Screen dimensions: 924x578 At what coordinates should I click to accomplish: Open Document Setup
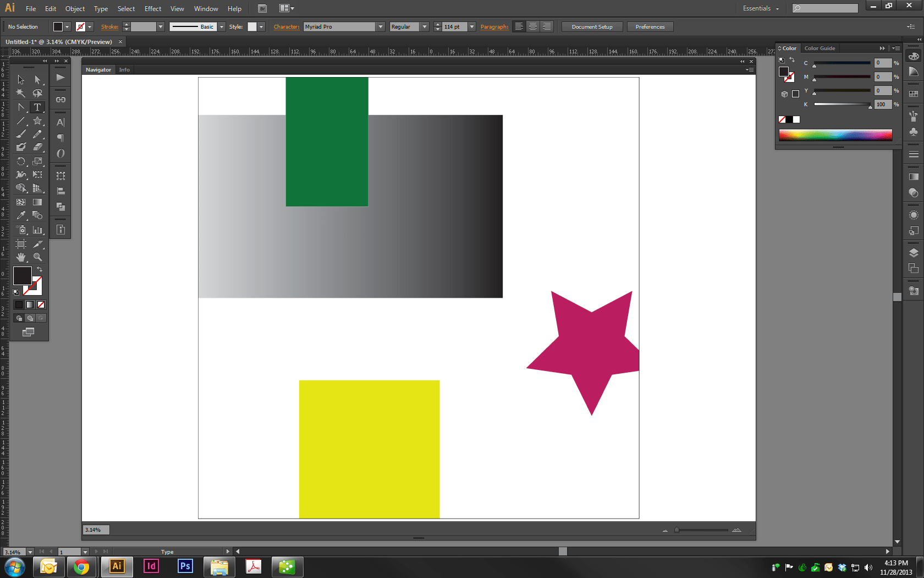[x=592, y=26]
